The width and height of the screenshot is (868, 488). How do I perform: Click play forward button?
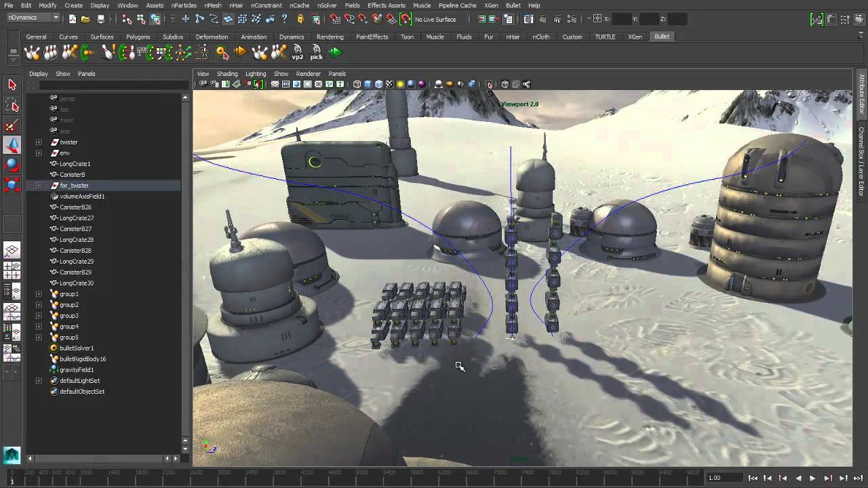(812, 478)
